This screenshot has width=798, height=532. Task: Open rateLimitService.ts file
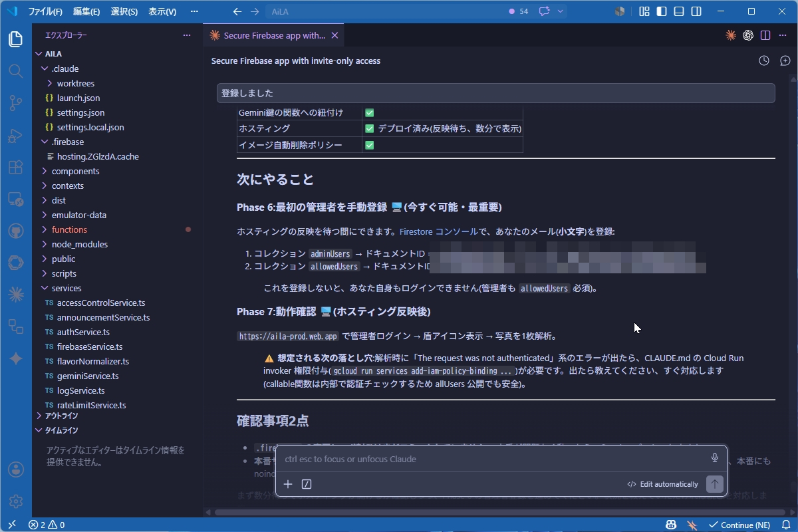[118, 405]
